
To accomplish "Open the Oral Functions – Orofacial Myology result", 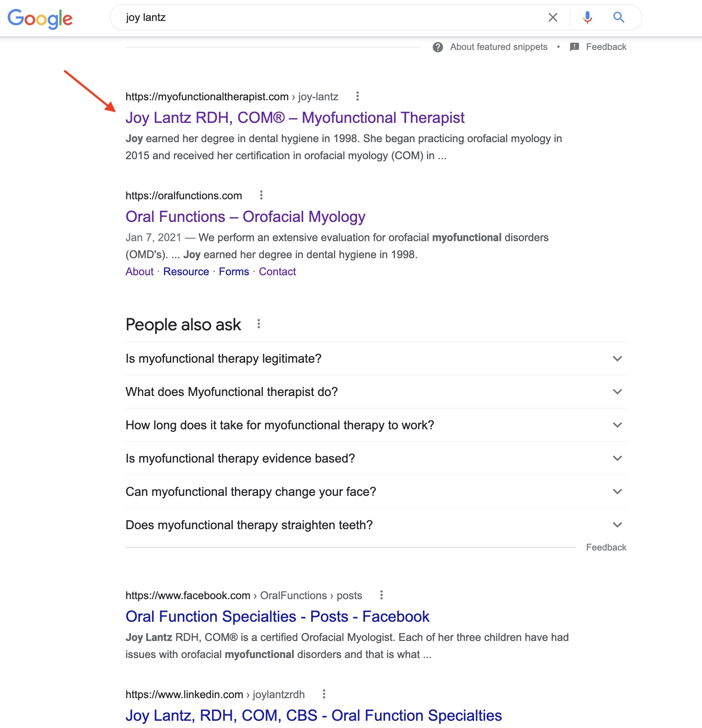I will click(245, 217).
